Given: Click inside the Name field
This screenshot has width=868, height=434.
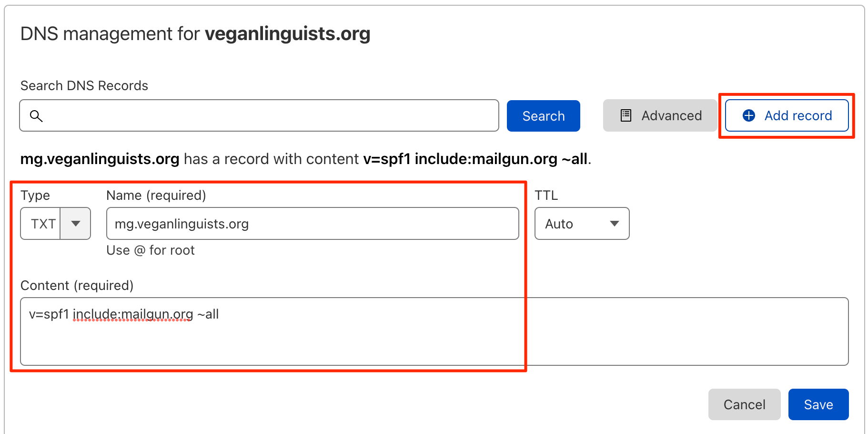Looking at the screenshot, I should [x=312, y=223].
